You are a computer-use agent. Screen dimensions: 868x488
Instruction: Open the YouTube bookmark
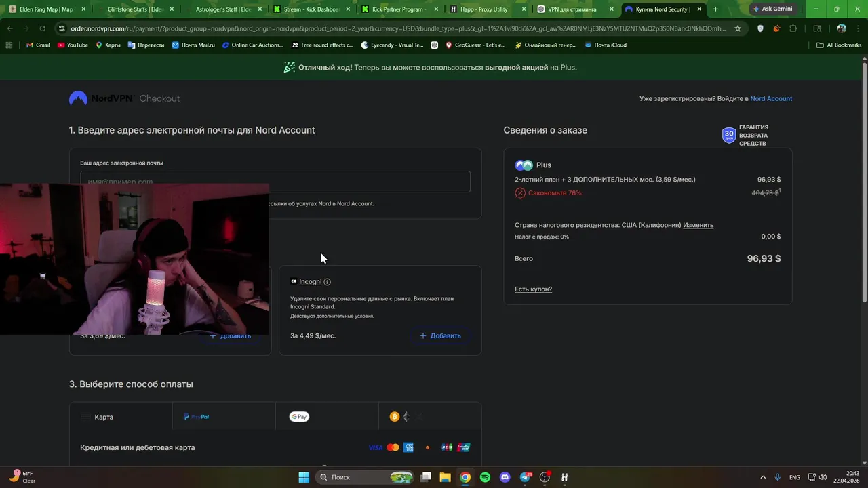(x=73, y=45)
